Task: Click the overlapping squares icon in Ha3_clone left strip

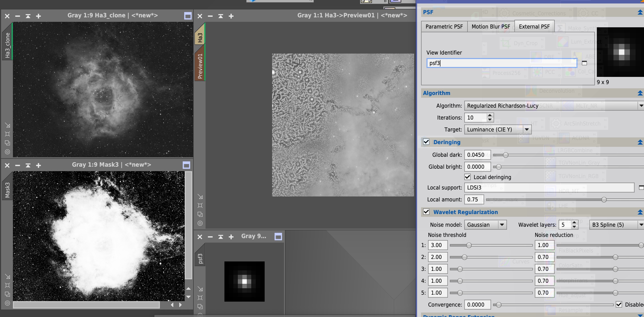Action: point(7,143)
